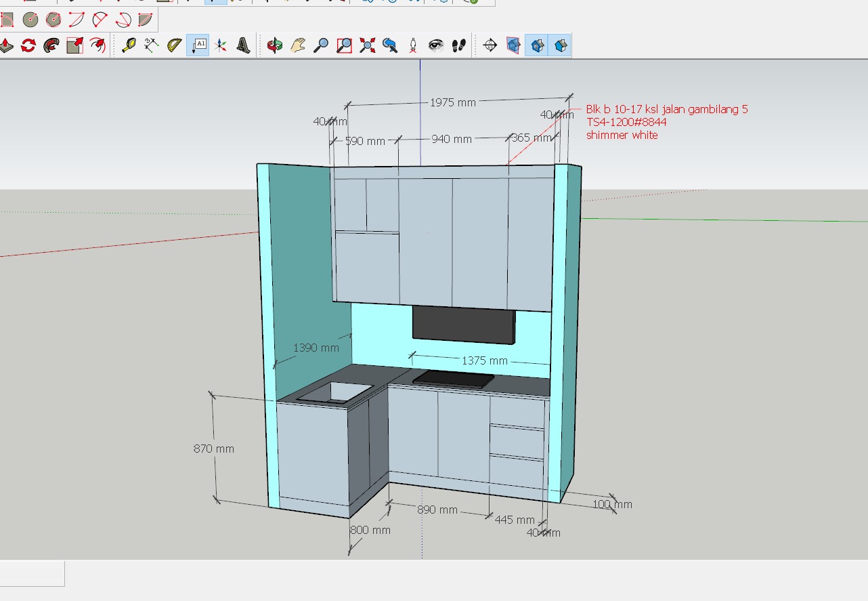
Task: Click the Zoom Extents icon
Action: 367,45
